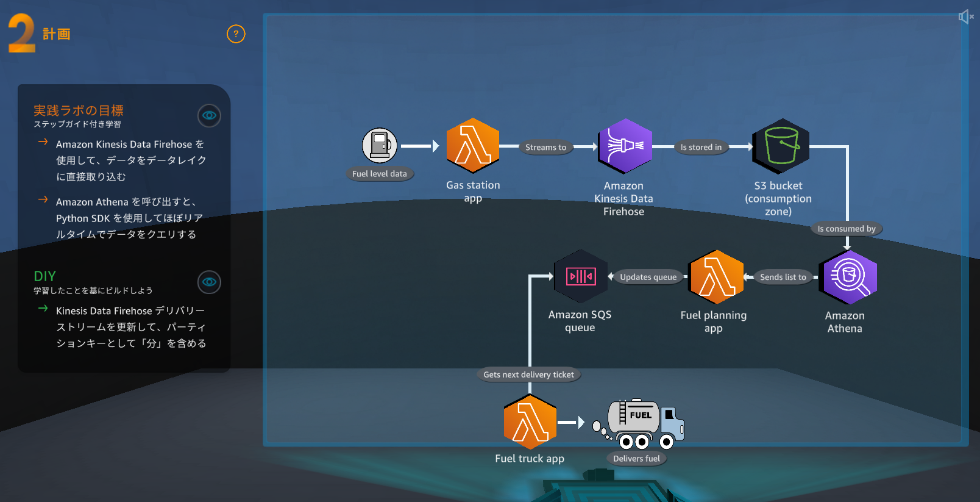The height and width of the screenshot is (502, 980).
Task: Click the 'Amazon Athena' diagram caption
Action: tap(845, 322)
